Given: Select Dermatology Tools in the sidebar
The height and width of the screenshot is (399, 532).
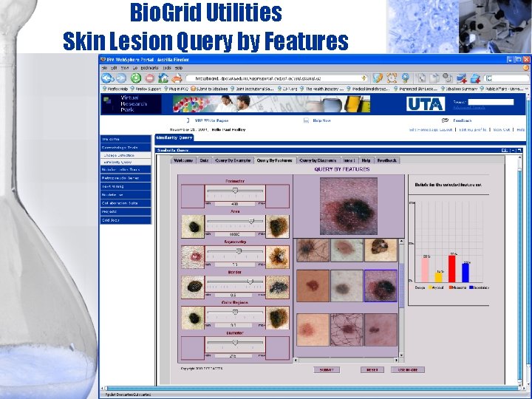Looking at the screenshot, I should tap(126, 148).
